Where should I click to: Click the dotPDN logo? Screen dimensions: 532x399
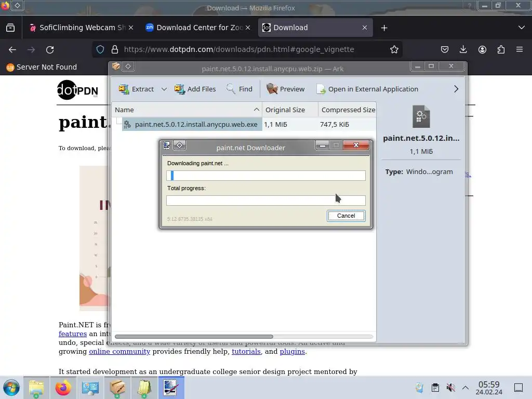[x=78, y=90]
